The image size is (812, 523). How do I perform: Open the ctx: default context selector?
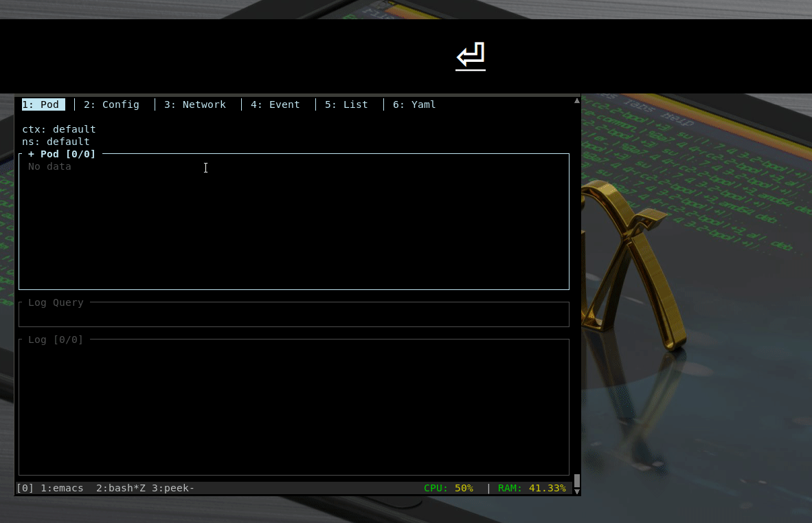59,129
